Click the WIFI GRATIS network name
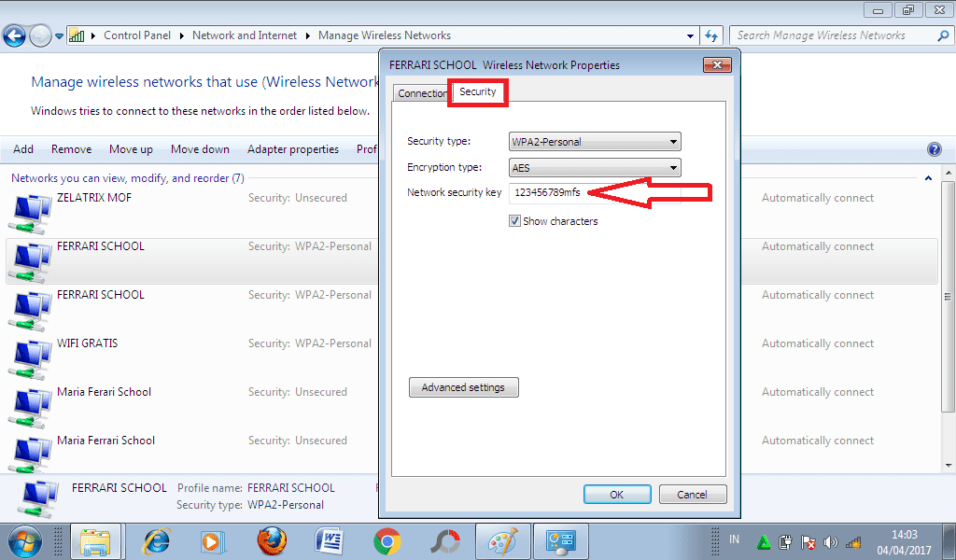 [x=87, y=343]
